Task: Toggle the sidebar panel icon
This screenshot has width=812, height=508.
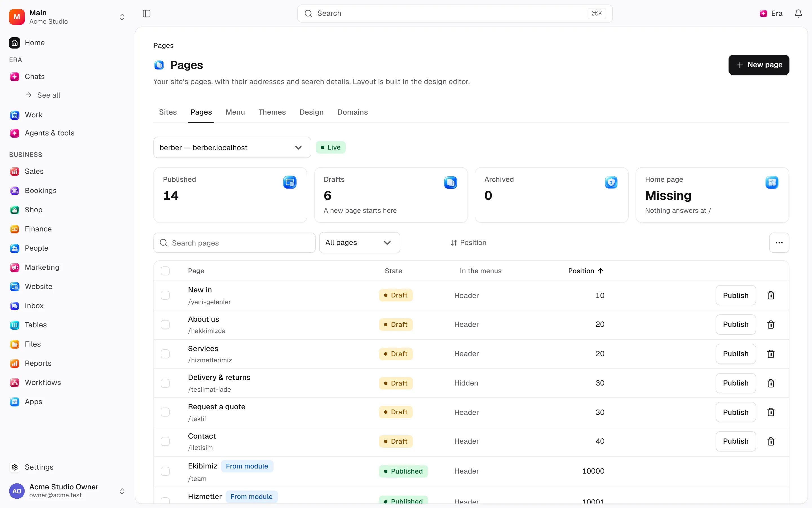Action: [x=147, y=14]
